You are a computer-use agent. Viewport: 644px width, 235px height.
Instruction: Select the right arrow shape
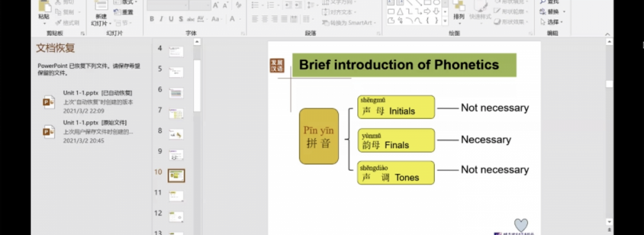427,12
